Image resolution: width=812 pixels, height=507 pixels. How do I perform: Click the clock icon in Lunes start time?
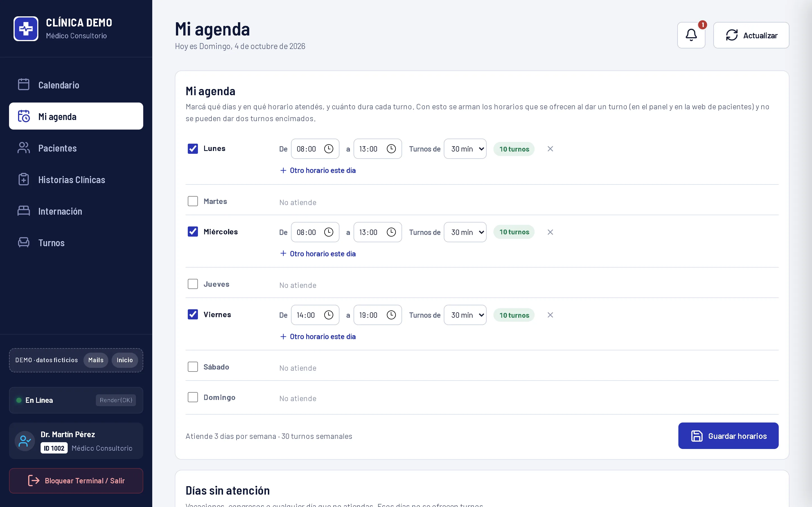[328, 148]
